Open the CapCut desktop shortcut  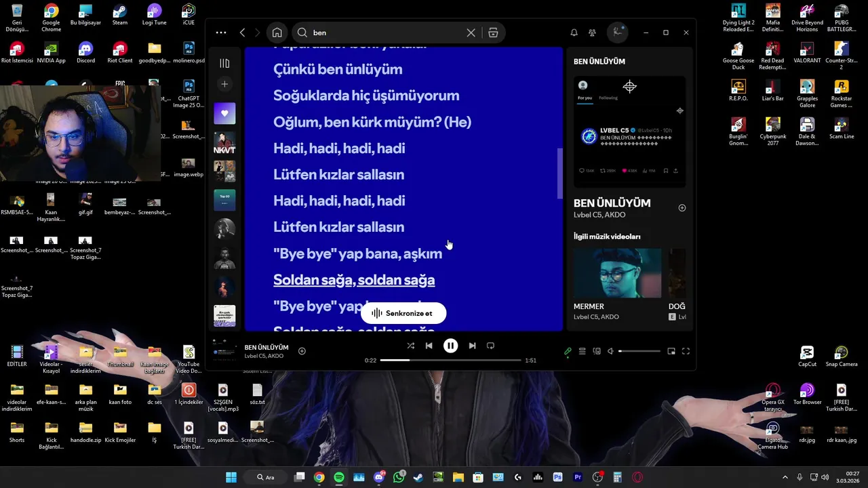click(x=807, y=357)
